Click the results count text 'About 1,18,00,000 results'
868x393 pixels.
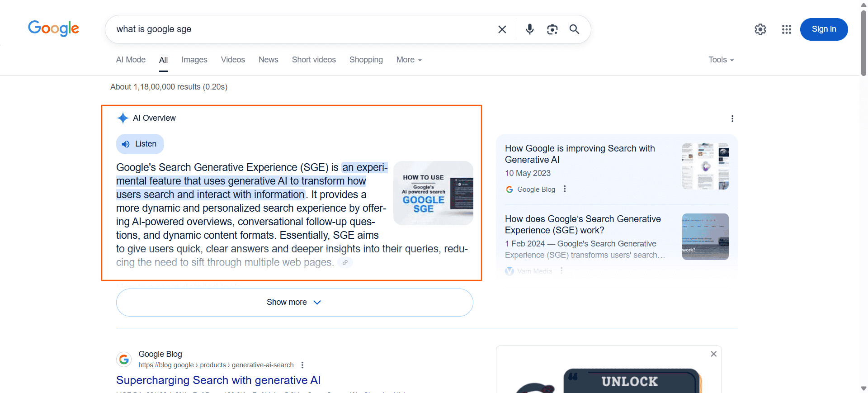click(156, 87)
